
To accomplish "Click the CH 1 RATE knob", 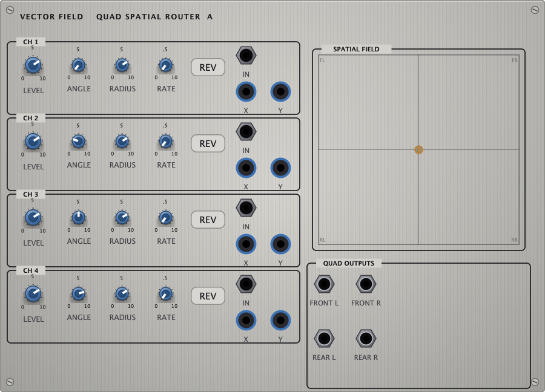I will pyautogui.click(x=166, y=65).
